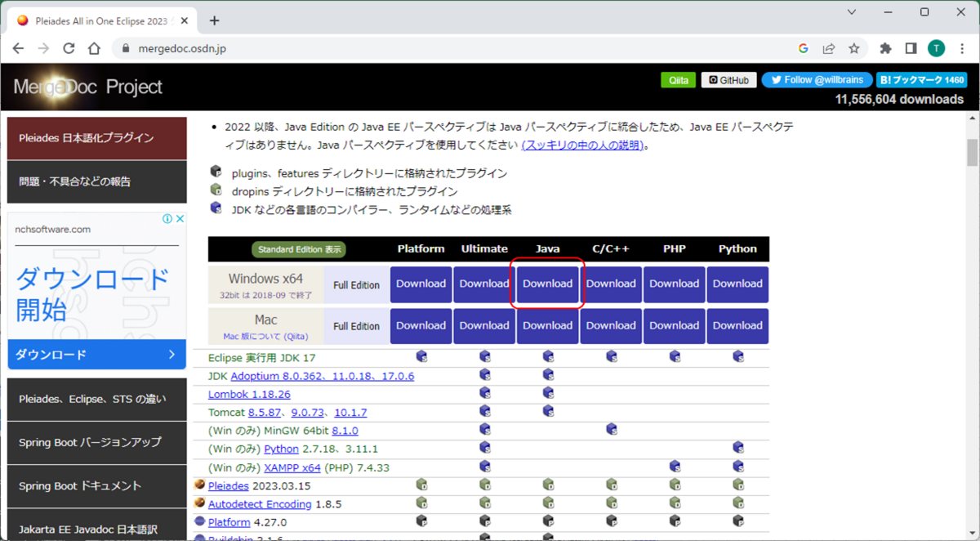Click the Google icon in the address bar
This screenshot has width=980, height=541.
click(804, 48)
